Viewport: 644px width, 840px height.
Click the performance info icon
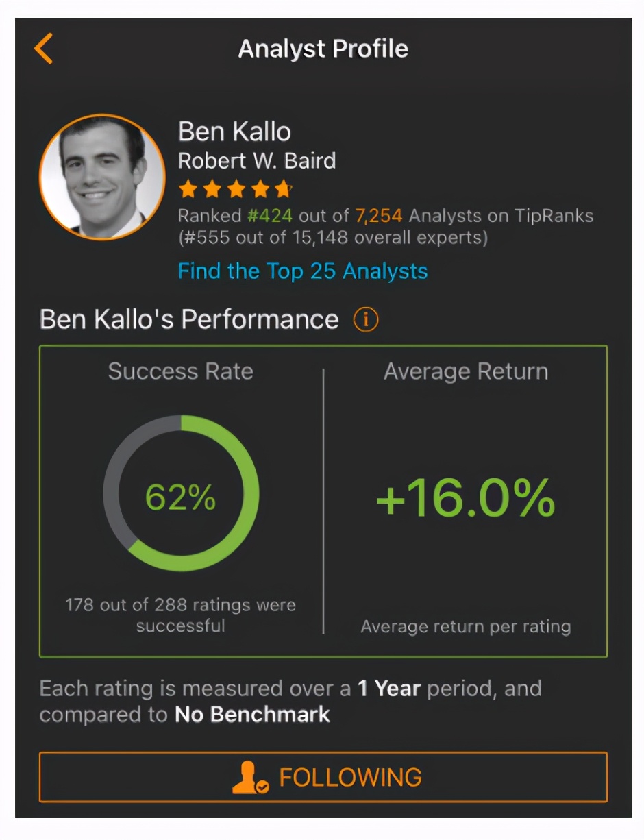365,319
